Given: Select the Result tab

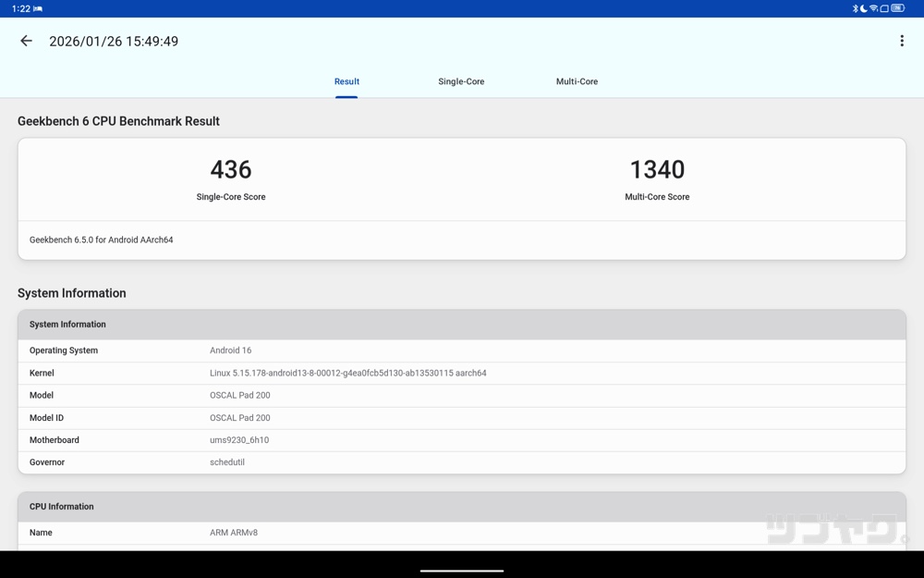Looking at the screenshot, I should click(x=346, y=81).
